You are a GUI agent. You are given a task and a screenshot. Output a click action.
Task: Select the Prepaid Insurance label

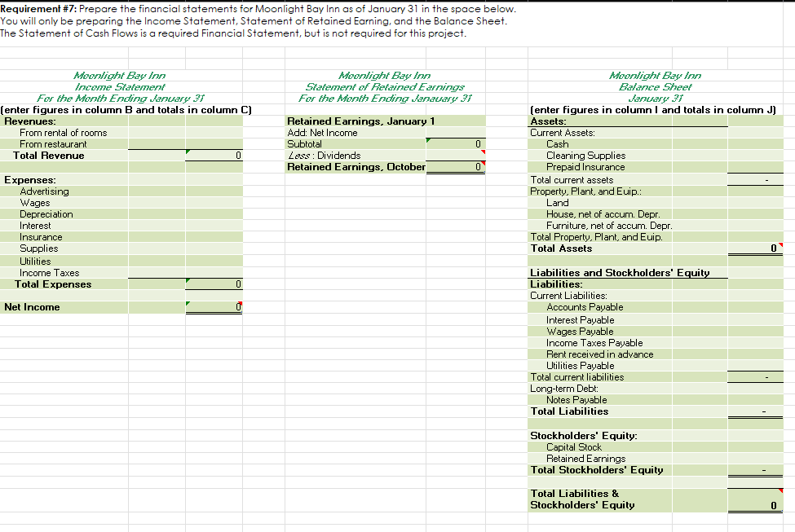(585, 167)
